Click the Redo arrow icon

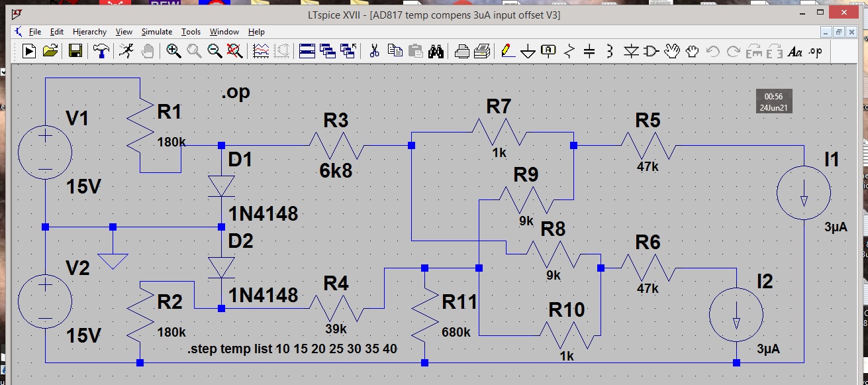point(734,51)
